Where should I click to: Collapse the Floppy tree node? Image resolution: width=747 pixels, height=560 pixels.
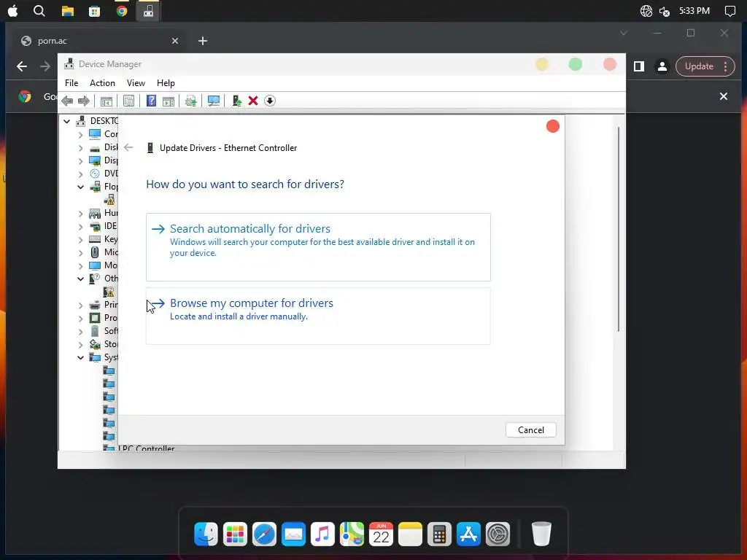pos(80,187)
